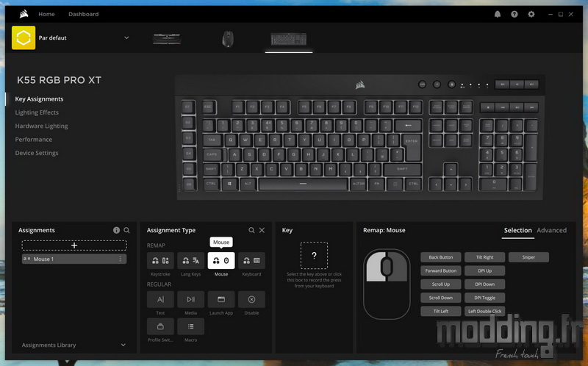Select the DPI Down mouse action
The image size is (588, 366).
tap(484, 284)
